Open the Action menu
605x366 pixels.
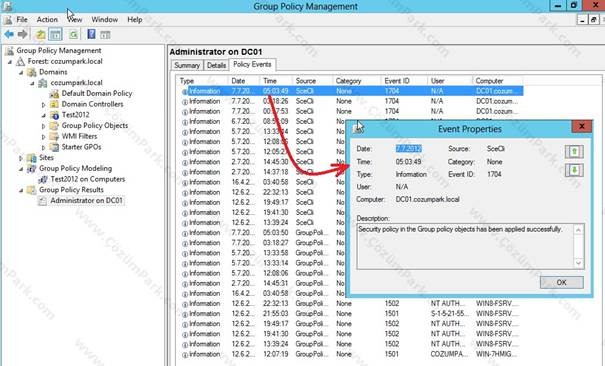[47, 19]
